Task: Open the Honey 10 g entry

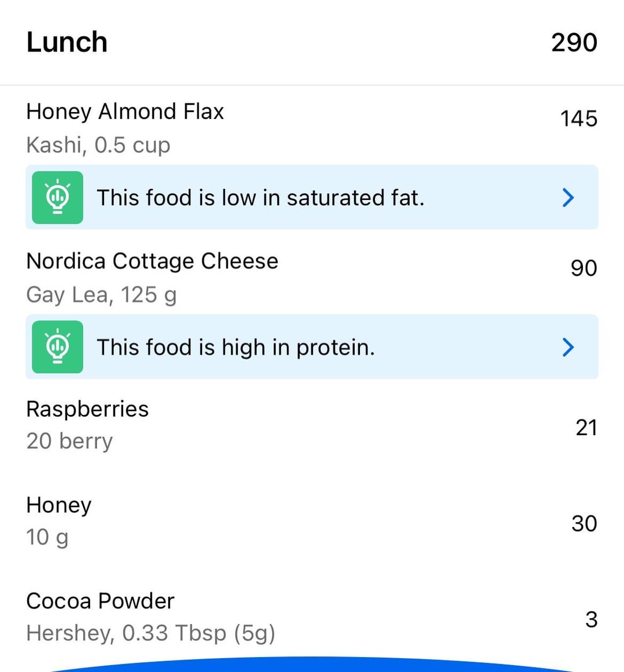Action: pos(312,522)
